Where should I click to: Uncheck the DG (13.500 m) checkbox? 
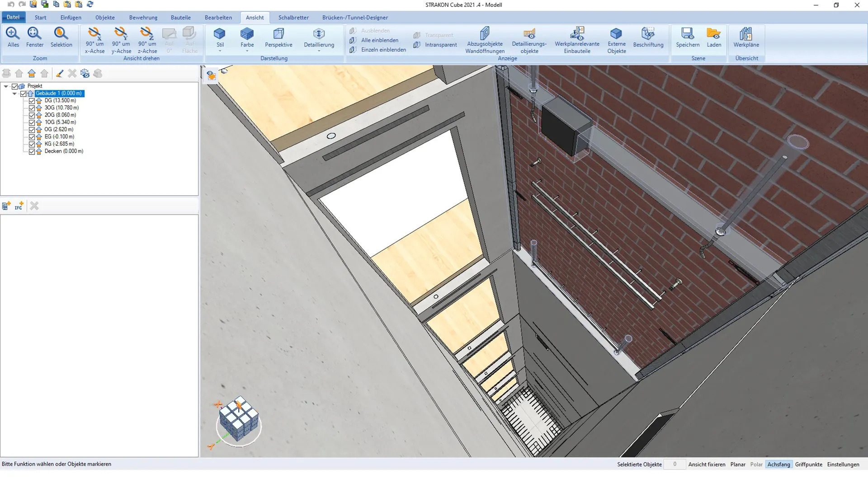(32, 101)
